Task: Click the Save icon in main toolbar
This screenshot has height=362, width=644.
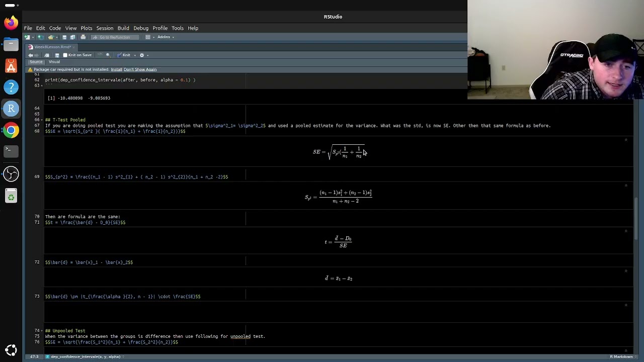Action: click(64, 37)
